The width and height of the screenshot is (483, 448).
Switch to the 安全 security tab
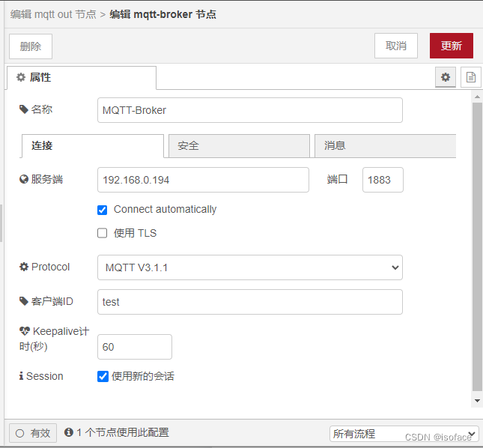[239, 146]
